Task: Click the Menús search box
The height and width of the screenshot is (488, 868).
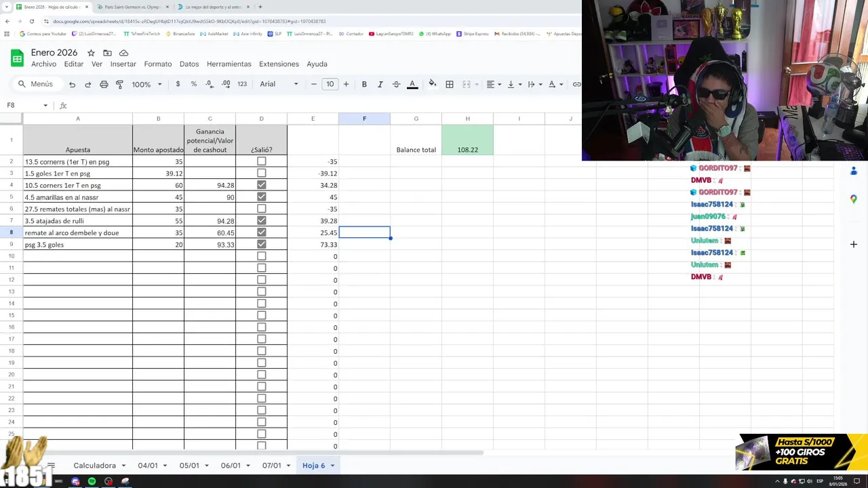Action: point(37,84)
